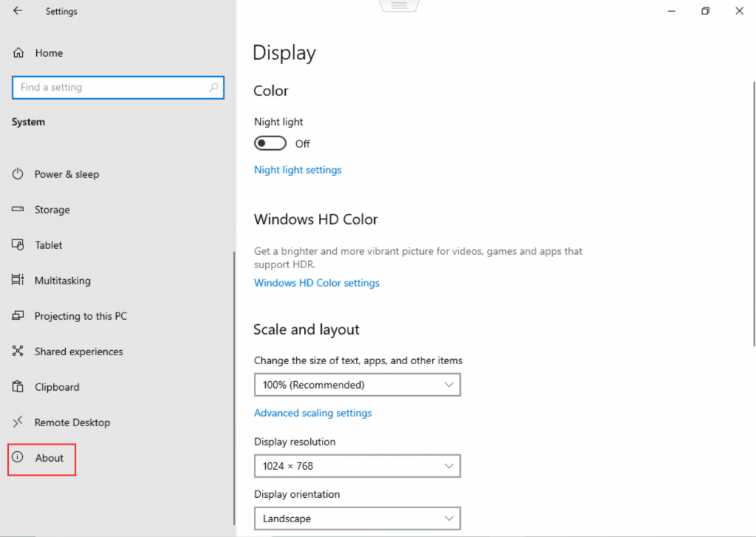The image size is (756, 537).
Task: Click the Remote Desktop icon
Action: [18, 423]
